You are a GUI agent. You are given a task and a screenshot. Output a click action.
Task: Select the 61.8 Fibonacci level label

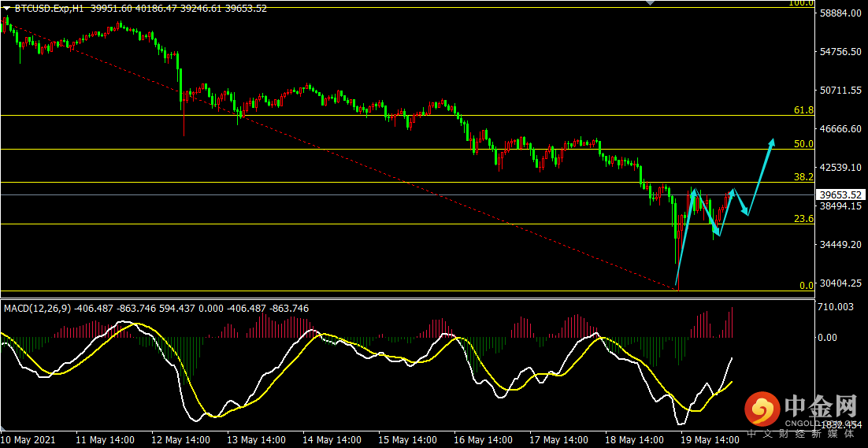803,110
